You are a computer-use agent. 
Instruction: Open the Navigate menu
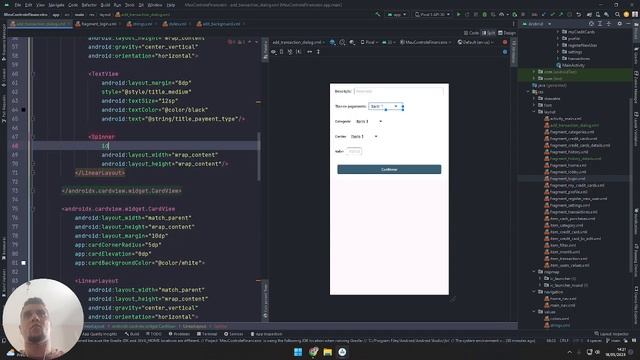pos(56,5)
